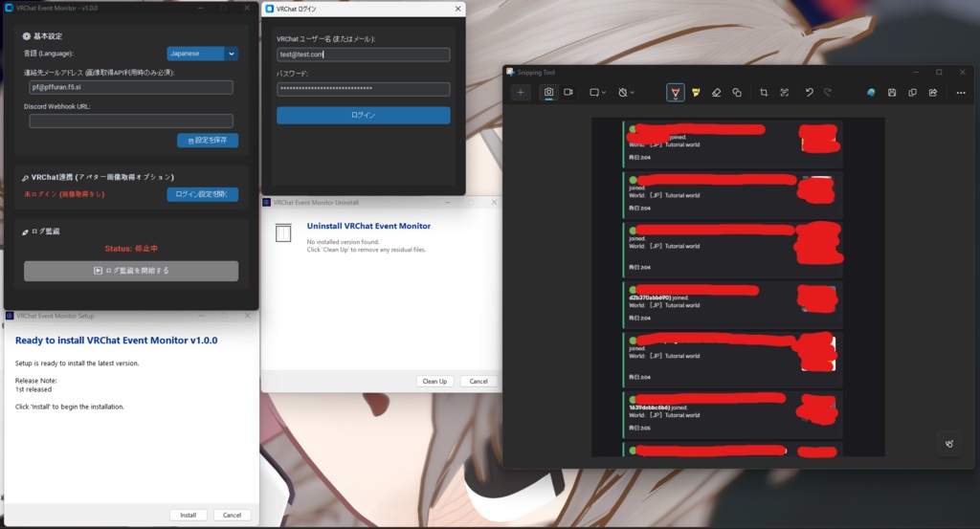Cancel the VRChat Event Monitor setup
Viewport: 980px width, 529px height.
(232, 515)
